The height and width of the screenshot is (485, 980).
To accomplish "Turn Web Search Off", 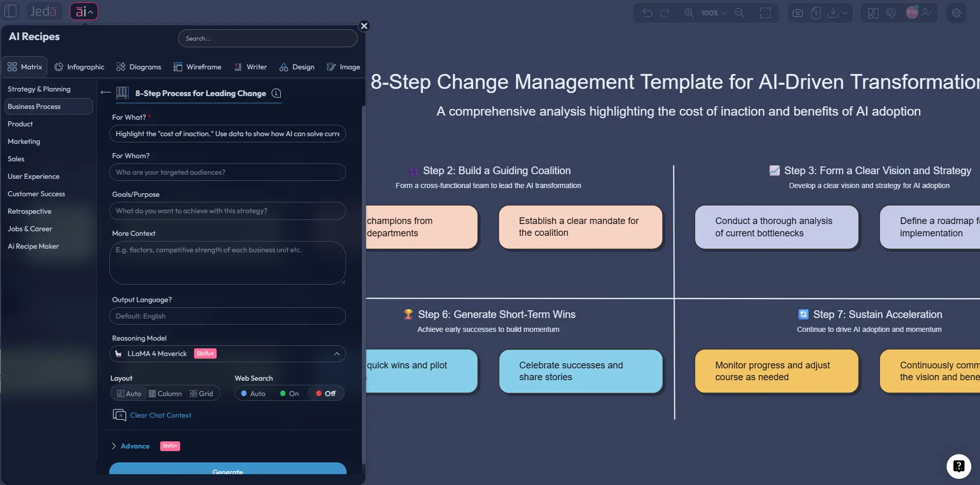I will (x=325, y=393).
